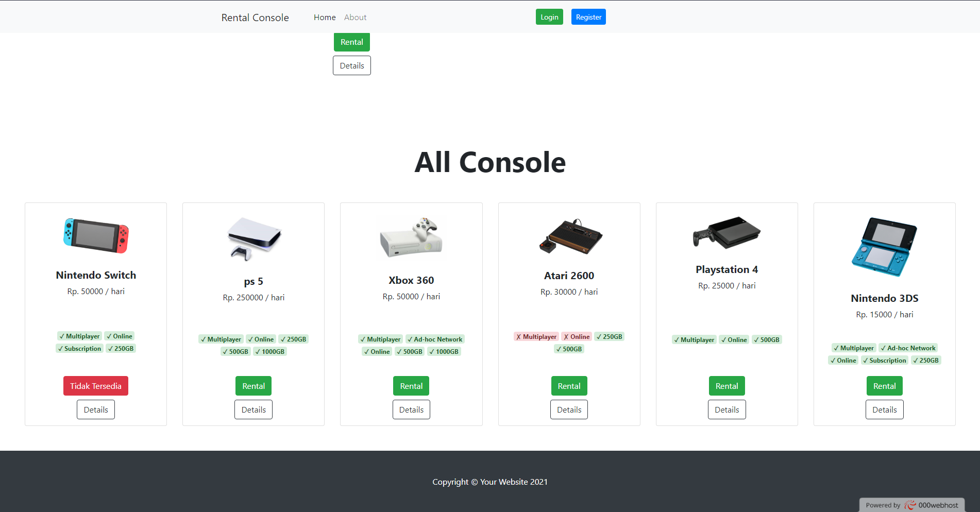Screen dimensions: 980x512
Task: Rent the Atari 2600 console
Action: pos(569,386)
